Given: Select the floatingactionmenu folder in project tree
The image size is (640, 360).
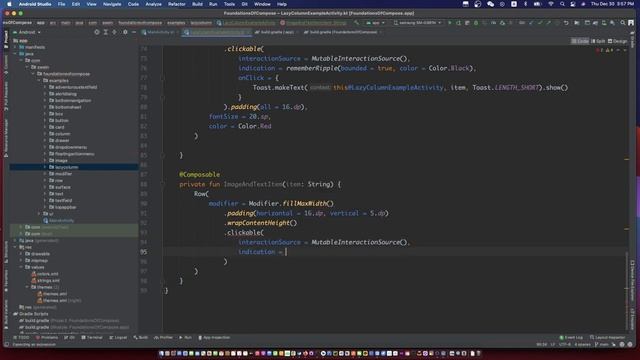Looking at the screenshot, I should [x=72, y=154].
